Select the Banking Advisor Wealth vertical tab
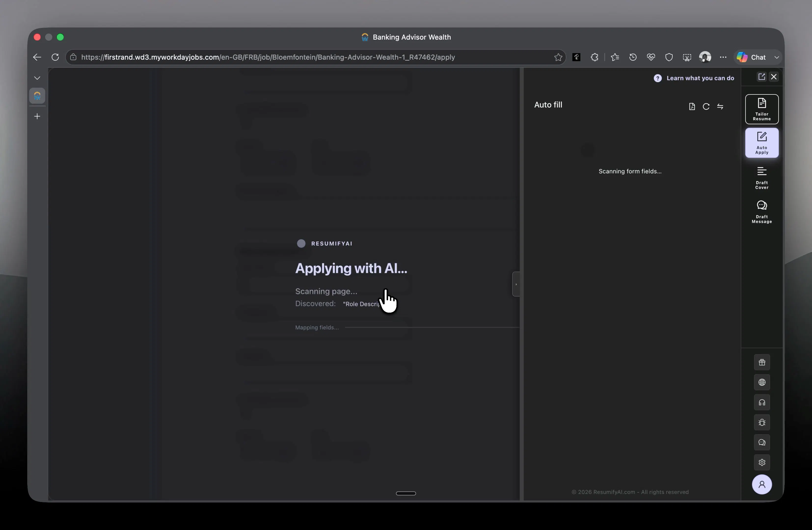Image resolution: width=812 pixels, height=530 pixels. click(37, 96)
